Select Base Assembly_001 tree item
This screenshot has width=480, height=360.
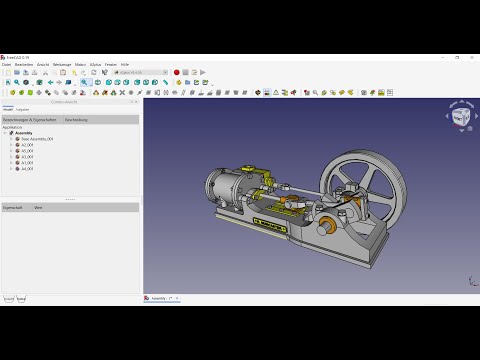click(x=37, y=139)
